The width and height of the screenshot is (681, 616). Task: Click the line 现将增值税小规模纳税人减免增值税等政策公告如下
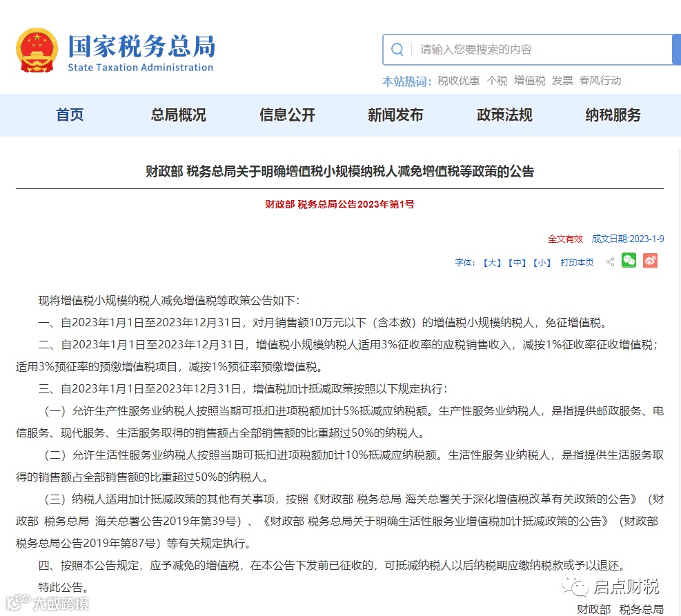click(169, 300)
